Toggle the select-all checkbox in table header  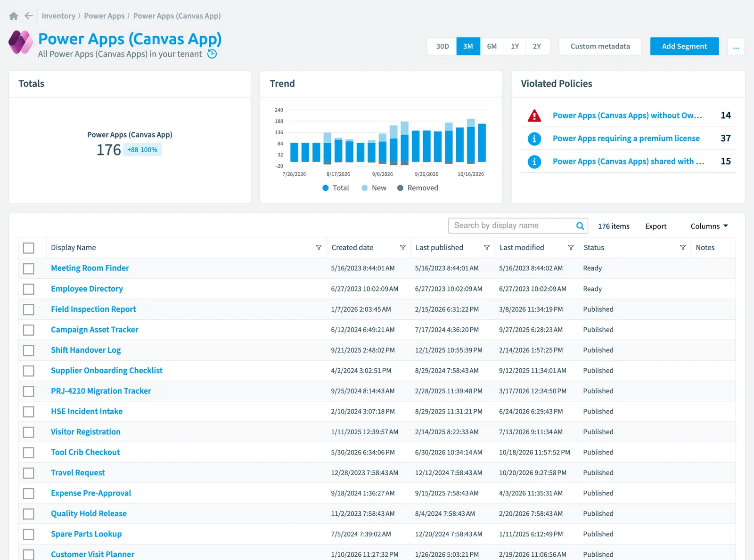(x=29, y=248)
